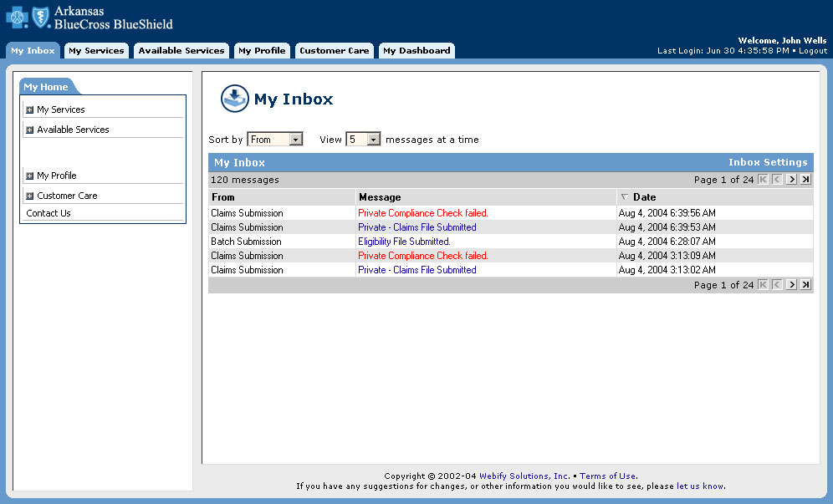Jump to last page in bottom pager

[805, 285]
